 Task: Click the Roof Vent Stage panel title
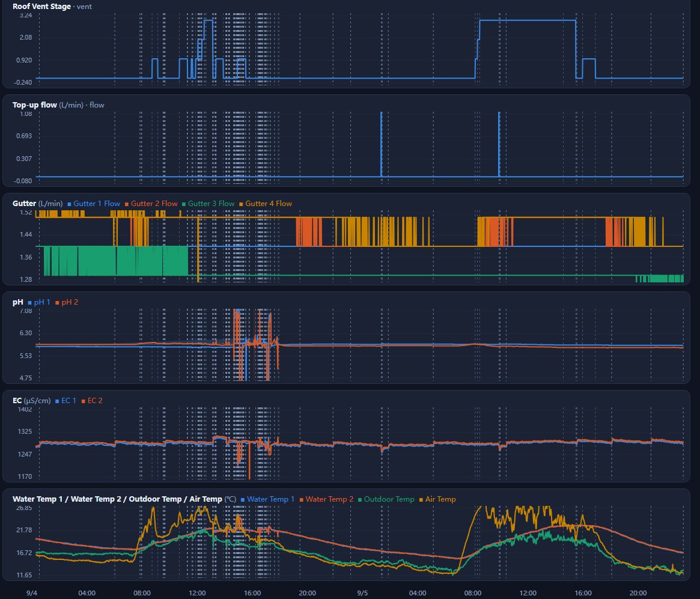point(41,7)
